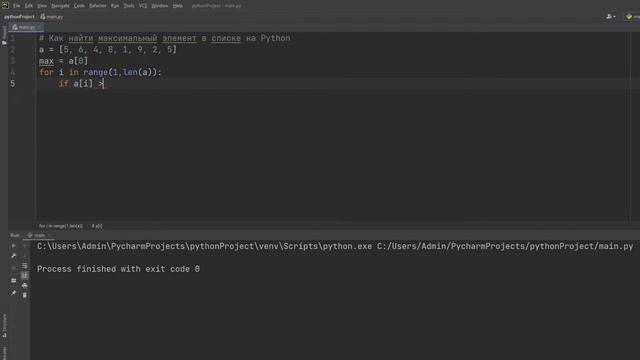Open the Refactor menu
Image resolution: width=640 pixels, height=360 pixels.
click(x=98, y=6)
